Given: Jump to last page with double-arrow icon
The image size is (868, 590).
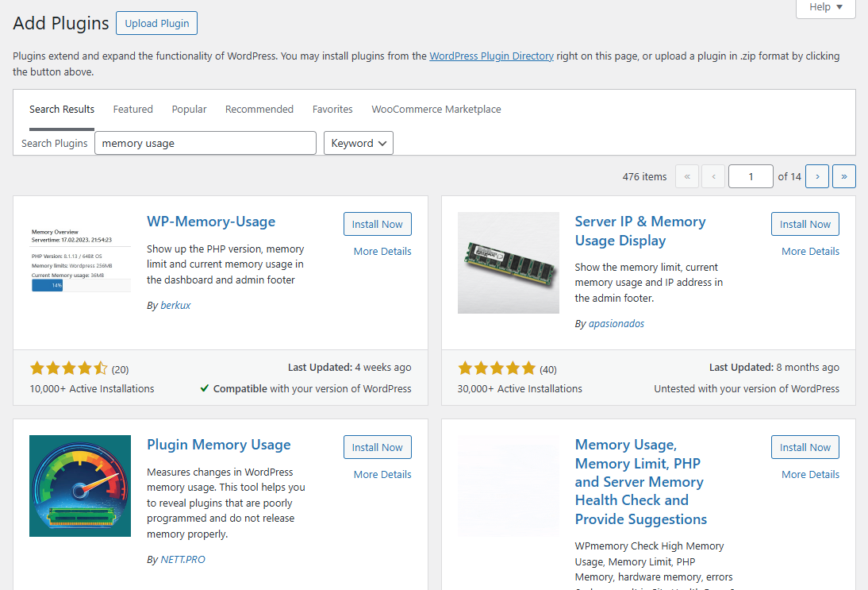Looking at the screenshot, I should [843, 175].
